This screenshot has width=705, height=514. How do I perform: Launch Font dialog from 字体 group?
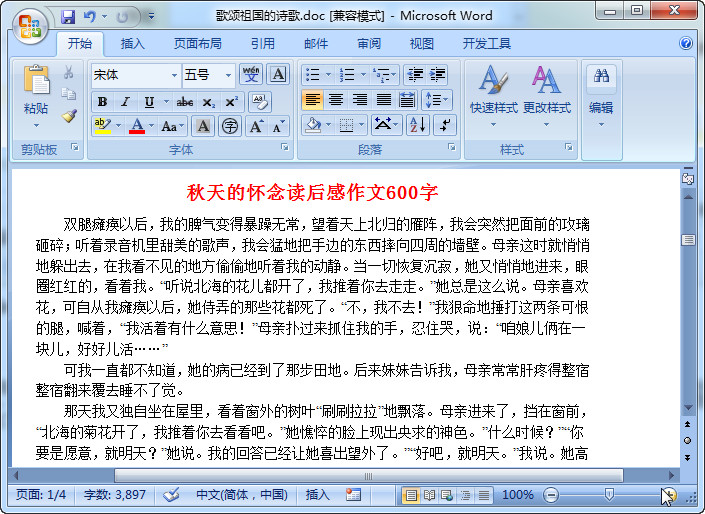tap(285, 147)
